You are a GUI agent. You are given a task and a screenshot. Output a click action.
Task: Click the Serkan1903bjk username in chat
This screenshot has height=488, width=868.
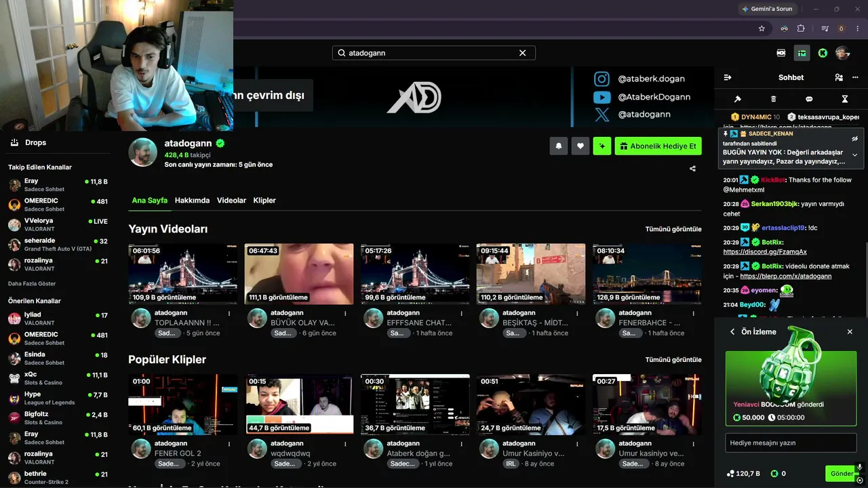point(774,204)
